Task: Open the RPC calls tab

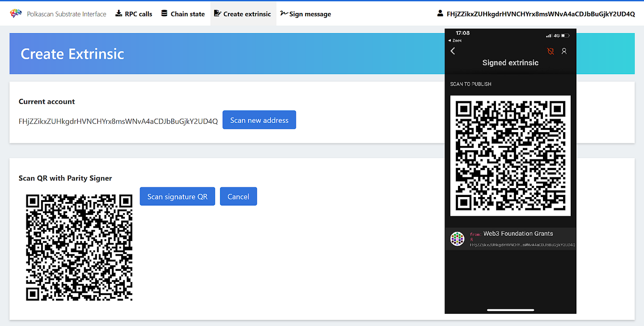Action: pyautogui.click(x=134, y=14)
